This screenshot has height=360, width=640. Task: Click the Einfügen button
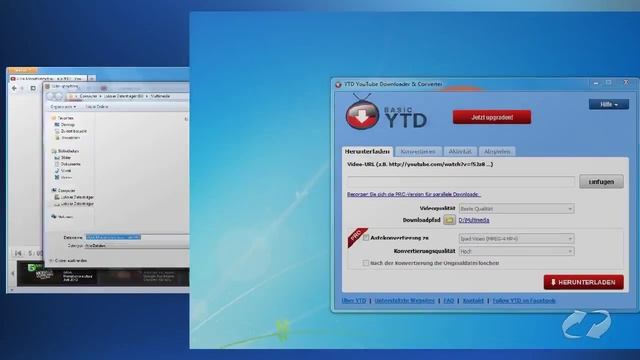pos(601,182)
